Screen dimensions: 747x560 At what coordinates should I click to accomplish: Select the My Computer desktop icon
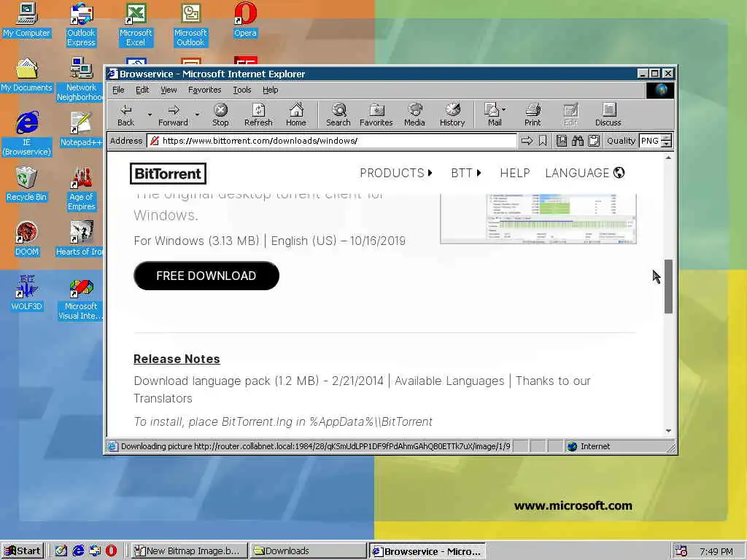coord(27,20)
